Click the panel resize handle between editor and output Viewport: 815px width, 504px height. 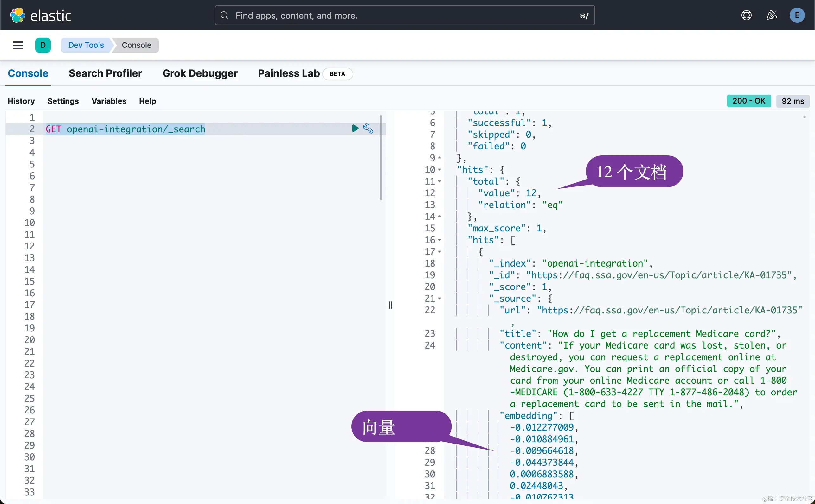(x=390, y=305)
